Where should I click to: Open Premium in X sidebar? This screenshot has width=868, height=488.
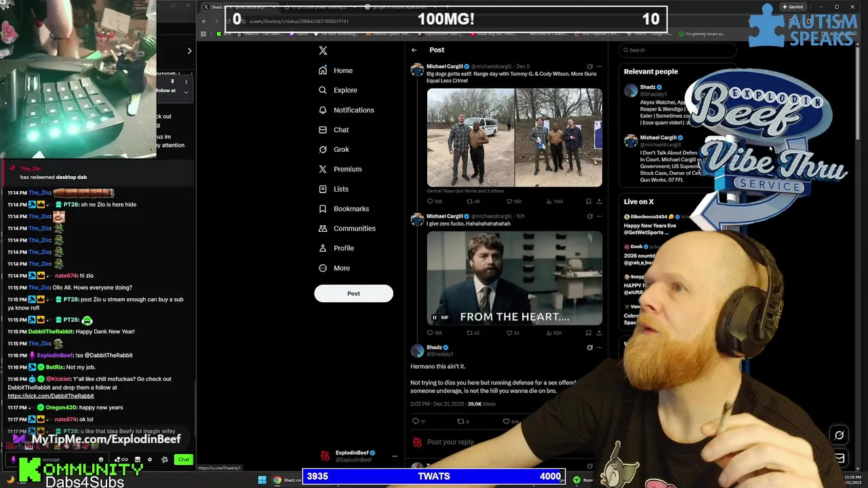[340, 169]
